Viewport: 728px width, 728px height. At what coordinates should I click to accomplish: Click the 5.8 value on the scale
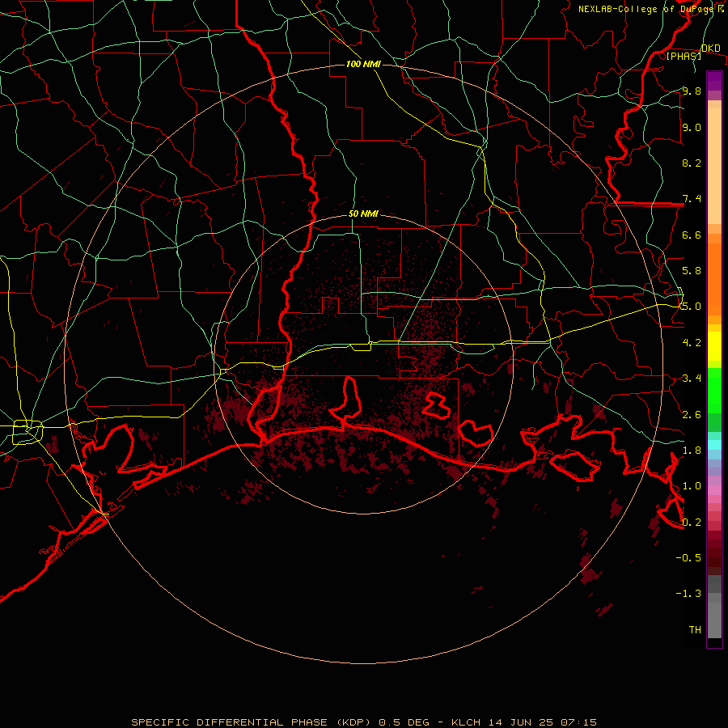pos(692,271)
